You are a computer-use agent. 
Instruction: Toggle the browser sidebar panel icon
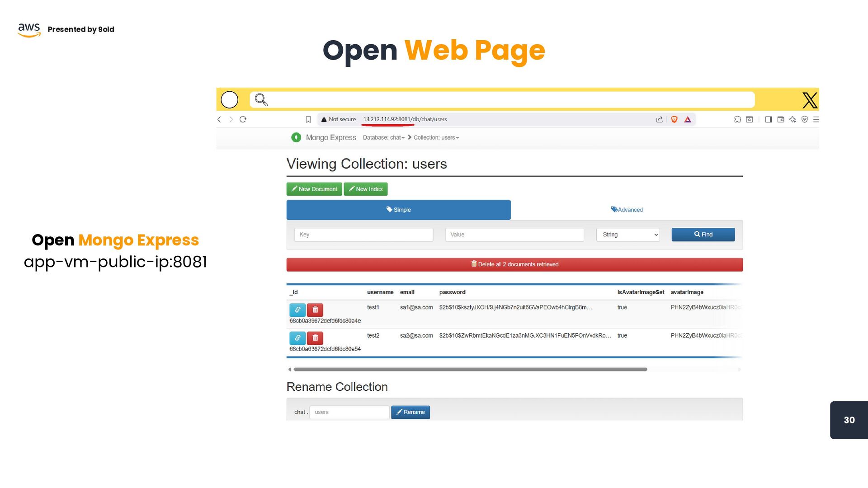pyautogui.click(x=768, y=119)
